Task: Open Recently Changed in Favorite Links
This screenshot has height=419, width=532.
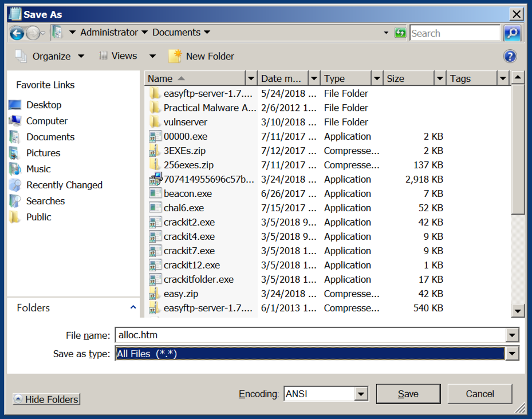Action: (x=64, y=185)
